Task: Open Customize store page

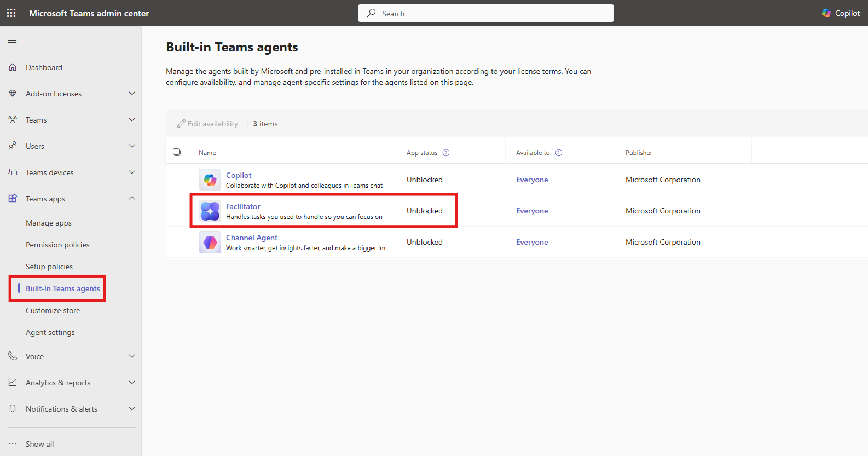Action: pos(53,310)
